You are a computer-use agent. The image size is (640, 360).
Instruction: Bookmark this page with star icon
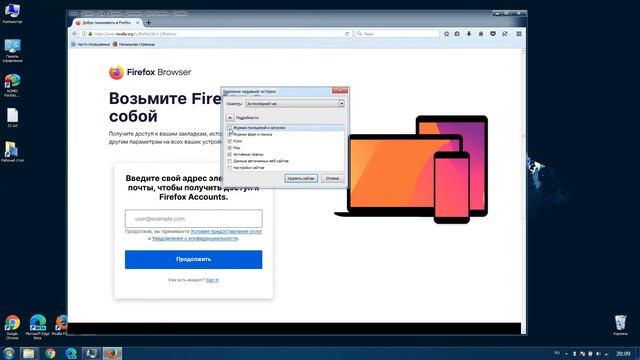(447, 34)
